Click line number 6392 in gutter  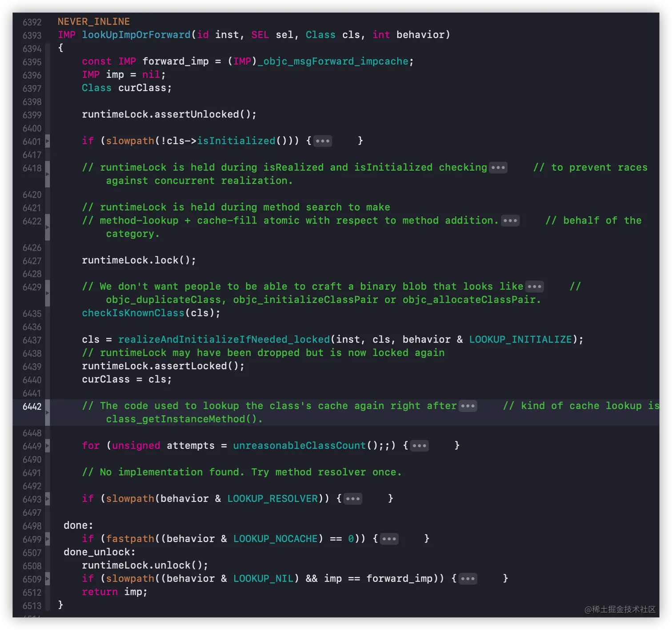(32, 22)
